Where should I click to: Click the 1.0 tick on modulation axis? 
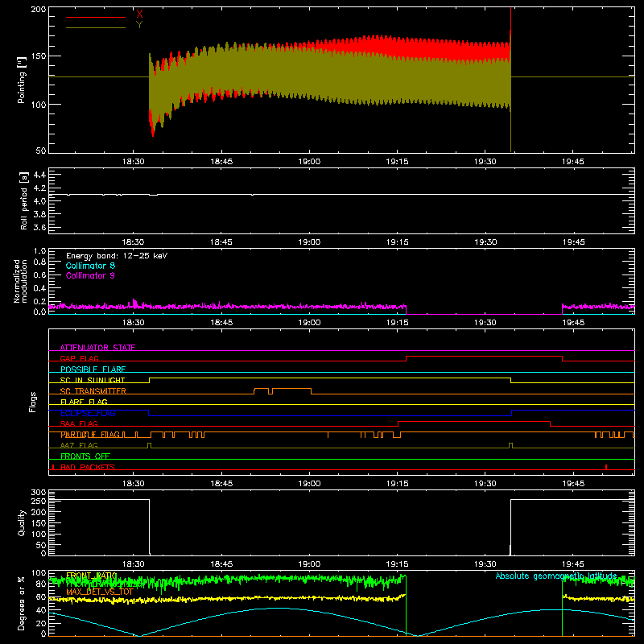(39, 251)
